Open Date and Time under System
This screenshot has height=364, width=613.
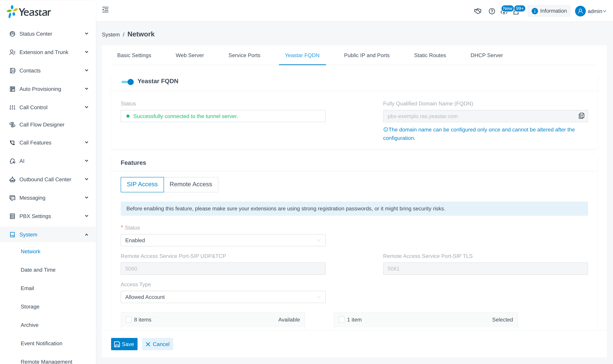[x=38, y=270]
